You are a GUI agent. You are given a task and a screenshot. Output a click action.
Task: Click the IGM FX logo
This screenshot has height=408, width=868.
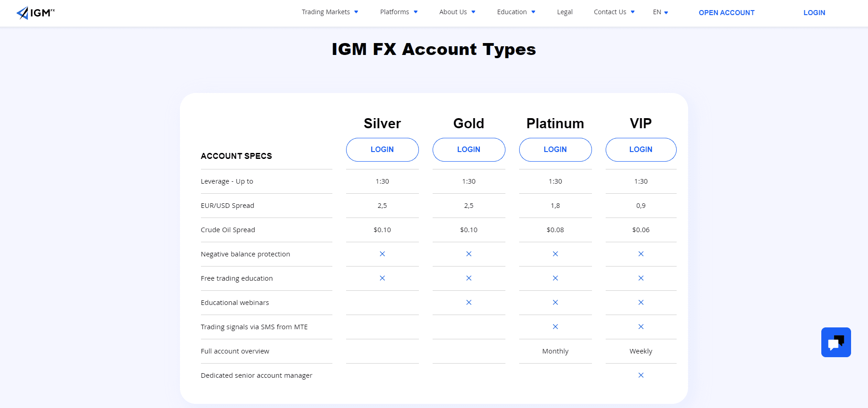click(36, 13)
